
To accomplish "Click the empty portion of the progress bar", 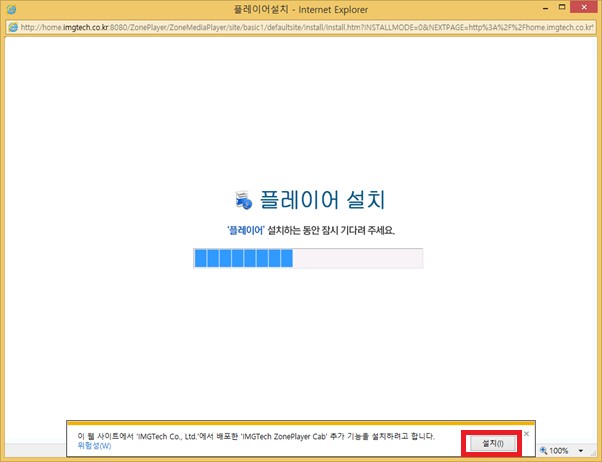I will [x=357, y=259].
